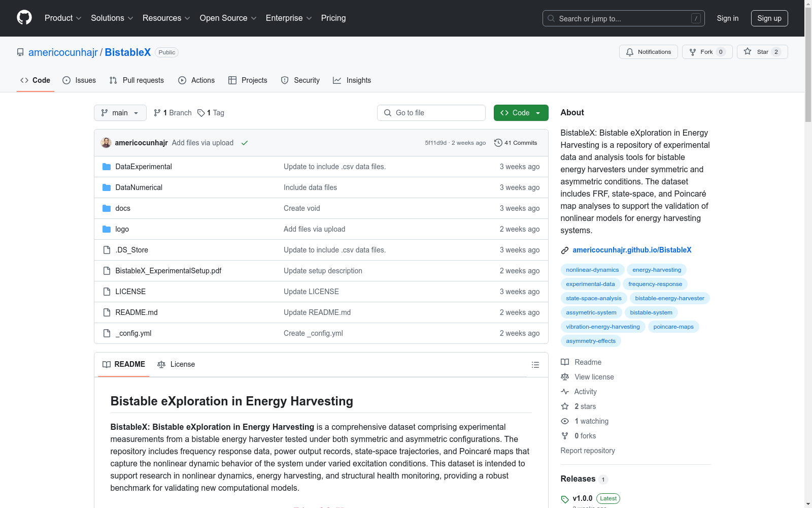Screen dimensions: 812x508
Task: Click the commit history clock icon
Action: point(498,143)
